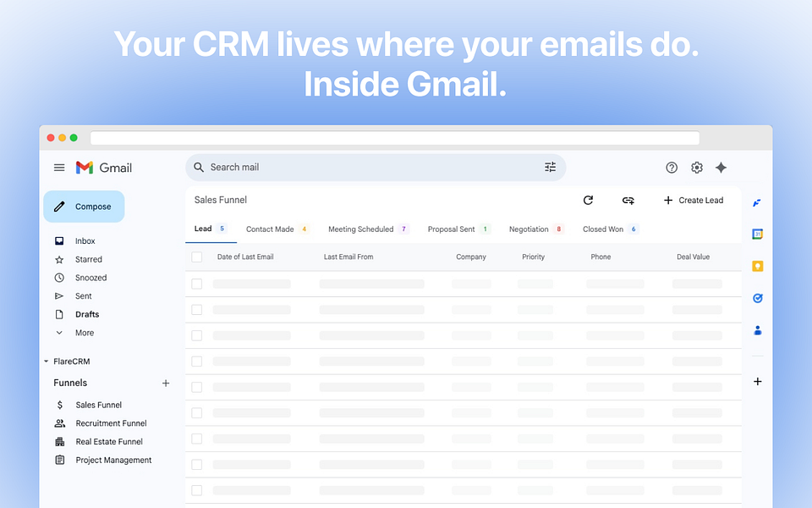The height and width of the screenshot is (508, 812).
Task: Open Contacts in side panel
Action: pos(757,330)
